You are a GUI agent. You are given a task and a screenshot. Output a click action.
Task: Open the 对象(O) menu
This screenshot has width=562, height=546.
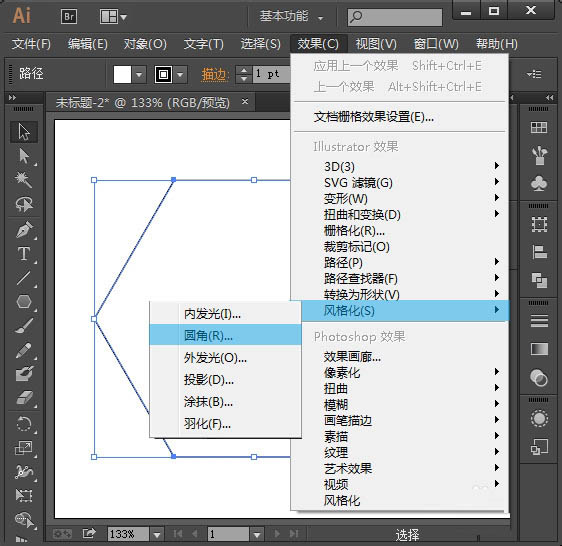click(145, 44)
